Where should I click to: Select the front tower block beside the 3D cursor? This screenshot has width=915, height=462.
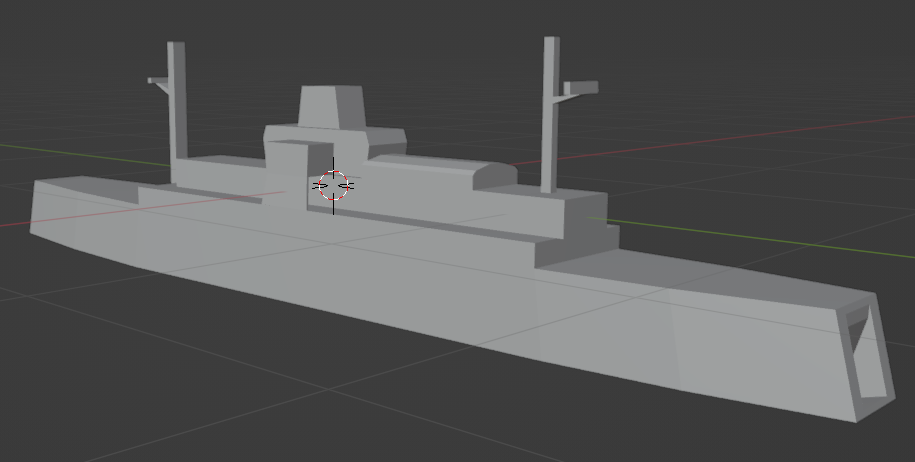286,174
